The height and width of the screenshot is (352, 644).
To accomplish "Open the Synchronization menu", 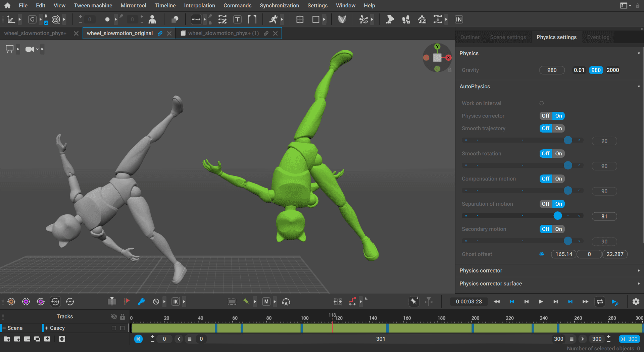I will point(279,5).
